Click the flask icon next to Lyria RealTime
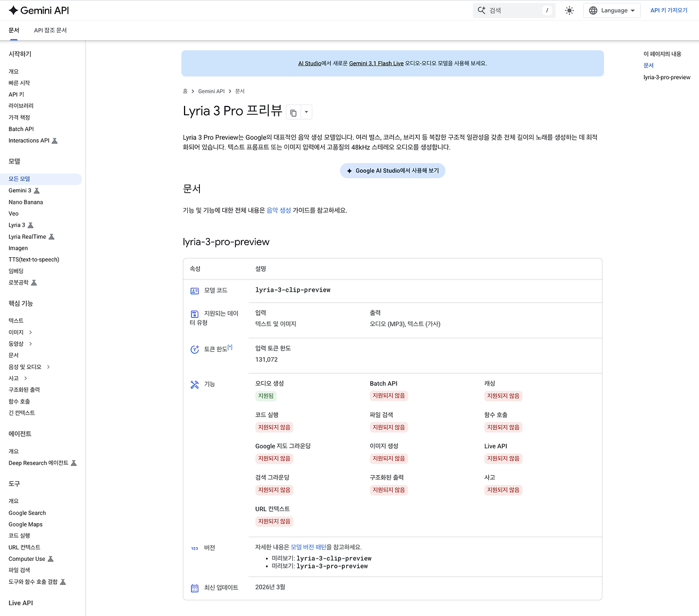699x616 pixels. click(52, 236)
